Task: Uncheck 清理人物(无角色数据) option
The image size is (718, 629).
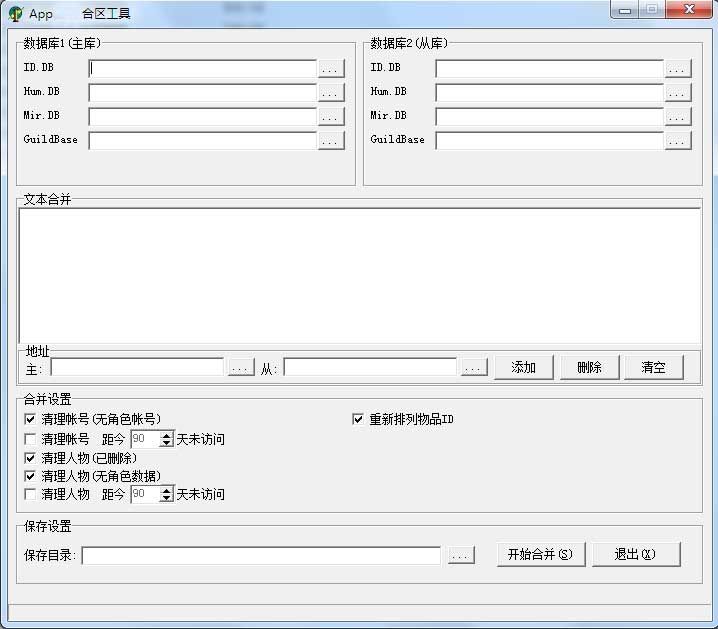Action: 30,476
